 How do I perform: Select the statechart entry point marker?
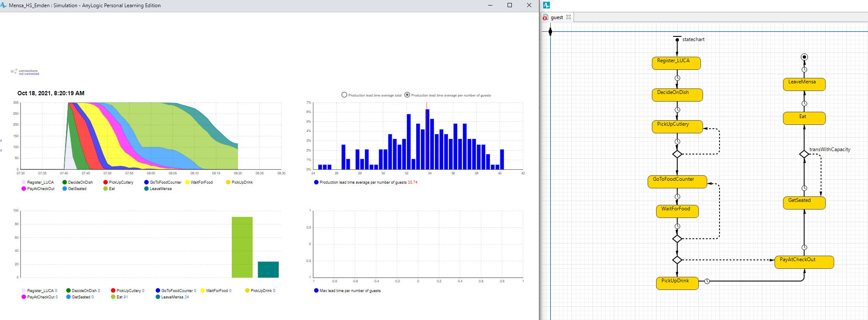[677, 39]
